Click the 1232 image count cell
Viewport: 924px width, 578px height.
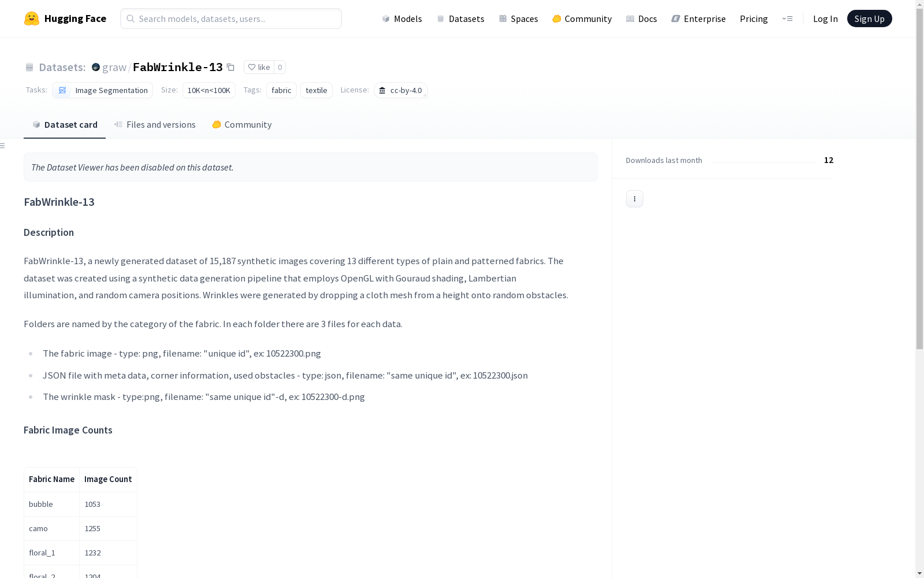point(108,553)
